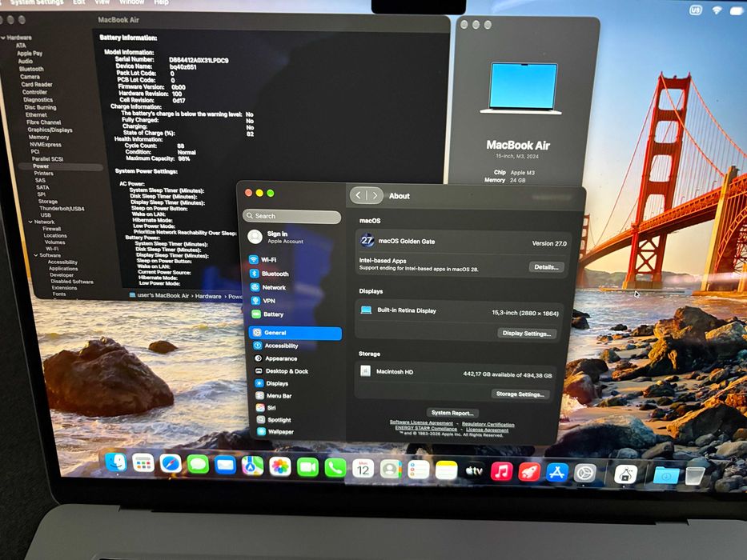The width and height of the screenshot is (747, 560).
Task: Open the Edit menu in menu bar
Action: [x=79, y=2]
